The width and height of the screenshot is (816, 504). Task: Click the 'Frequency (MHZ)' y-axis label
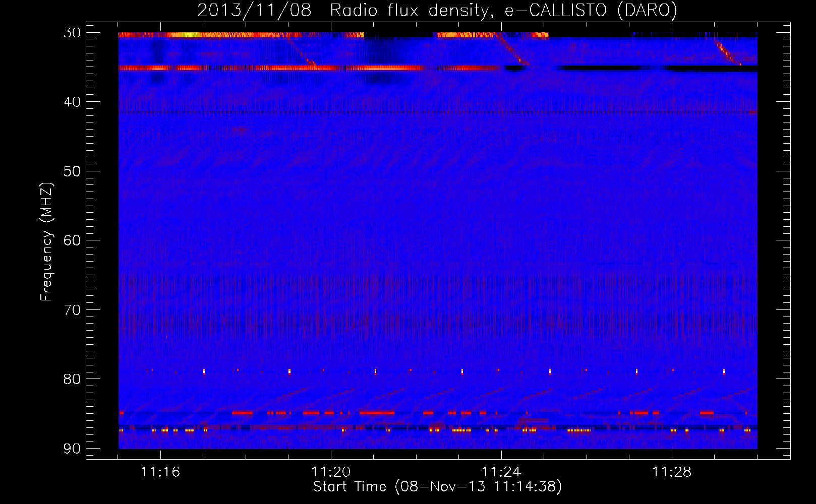pos(46,242)
